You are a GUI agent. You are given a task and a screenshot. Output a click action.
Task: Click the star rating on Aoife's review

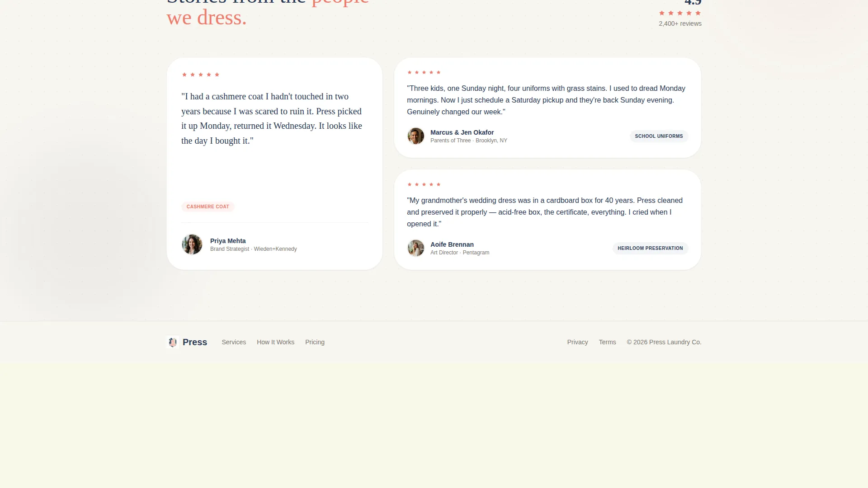(x=424, y=185)
